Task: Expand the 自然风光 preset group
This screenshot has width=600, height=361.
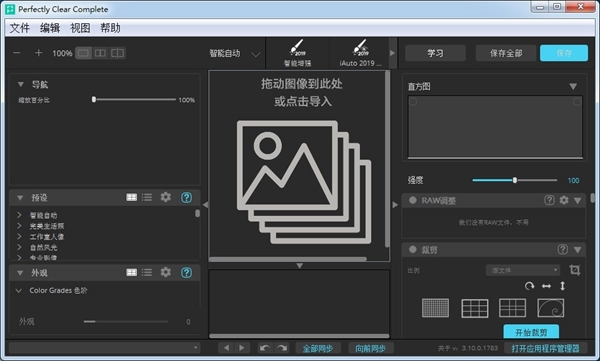Action: pyautogui.click(x=19, y=247)
